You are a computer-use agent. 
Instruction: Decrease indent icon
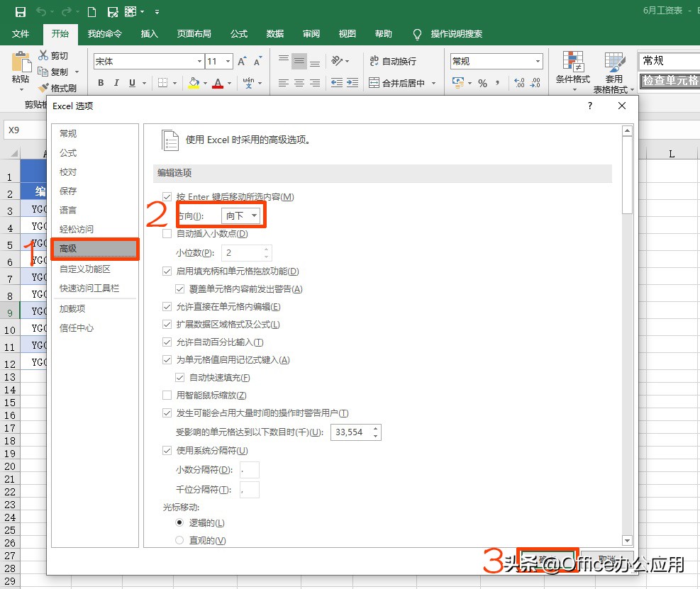337,83
